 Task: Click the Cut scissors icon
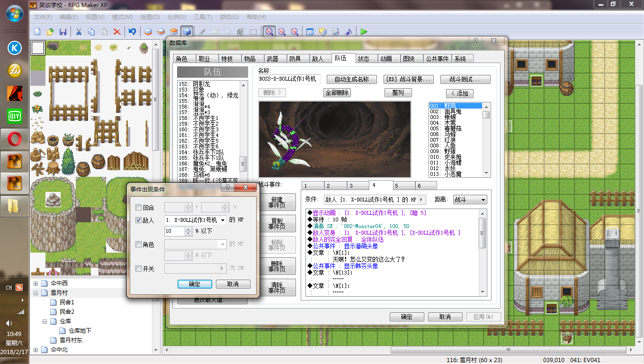79,32
